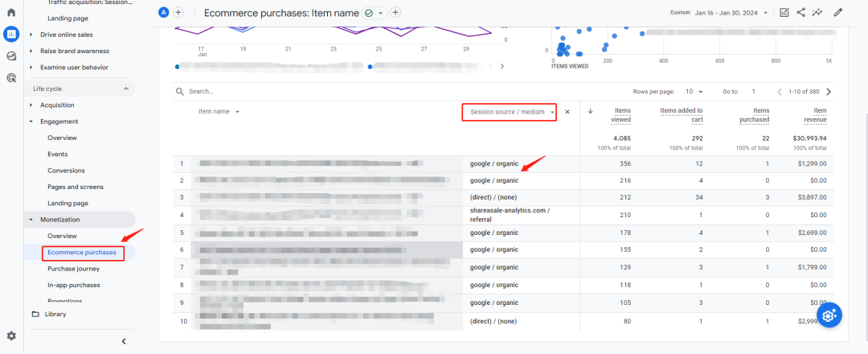868x354 pixels.
Task: Click row 4 shareasale-analytics.com / referral cell
Action: [510, 215]
